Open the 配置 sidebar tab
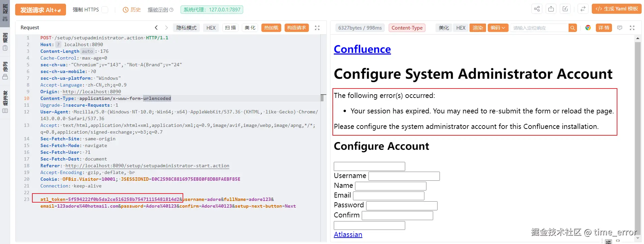Image resolution: width=644 pixels, height=244 pixels. pos(5,13)
